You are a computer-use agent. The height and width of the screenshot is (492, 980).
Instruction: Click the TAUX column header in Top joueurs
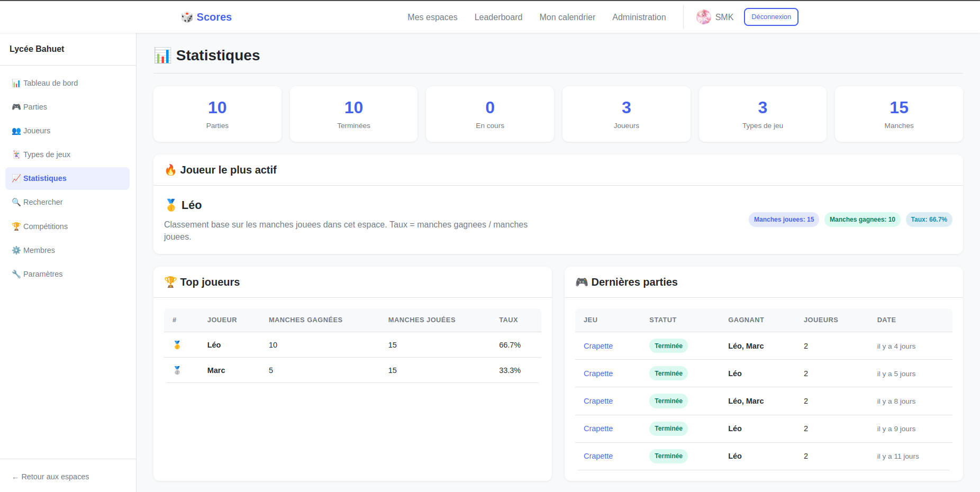509,320
